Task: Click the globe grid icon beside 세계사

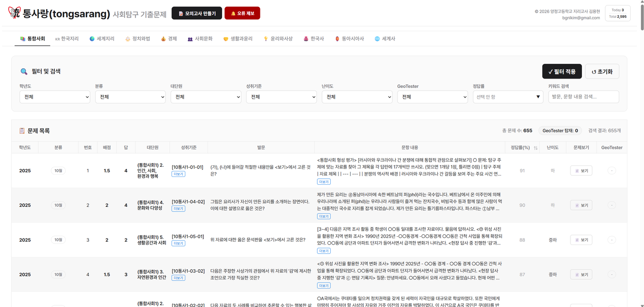Action: click(x=377, y=39)
